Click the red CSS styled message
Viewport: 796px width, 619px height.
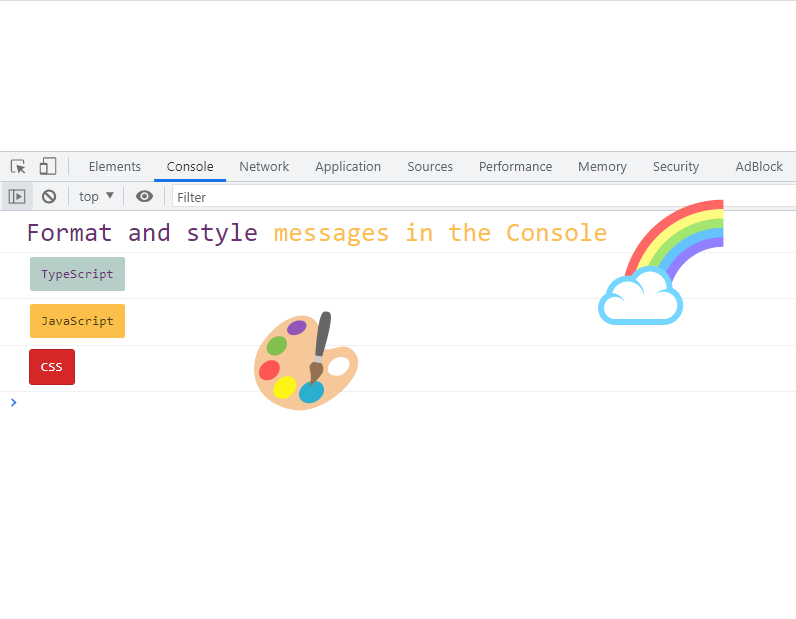(52, 367)
